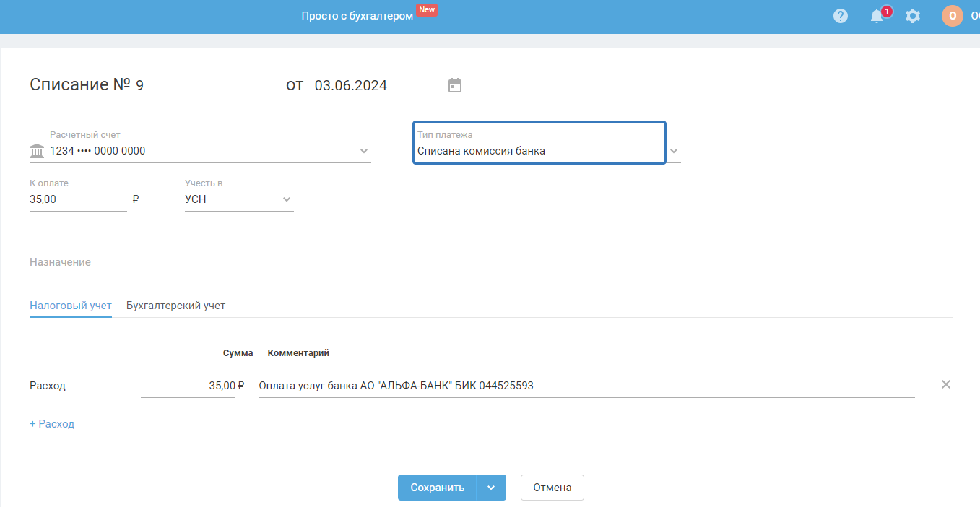
Task: Click the Списание number field
Action: click(204, 85)
